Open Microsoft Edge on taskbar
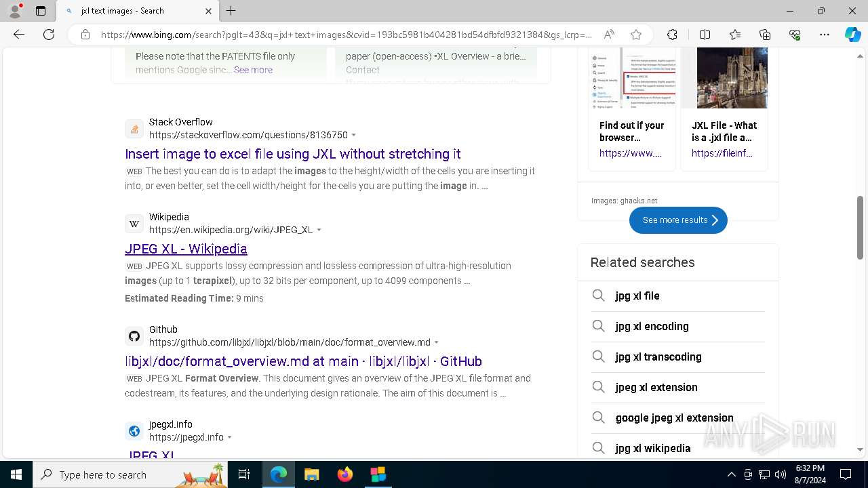Screen dimensions: 868x488 coord(279,474)
